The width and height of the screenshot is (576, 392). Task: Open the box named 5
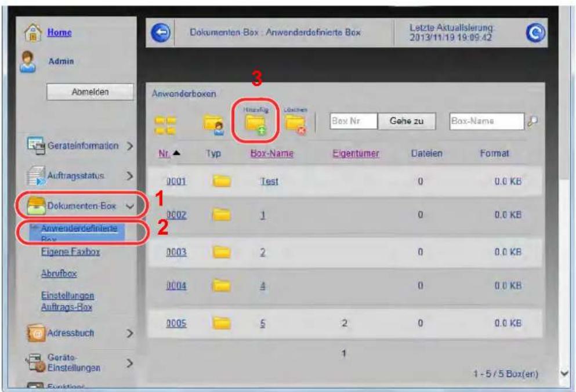point(263,324)
